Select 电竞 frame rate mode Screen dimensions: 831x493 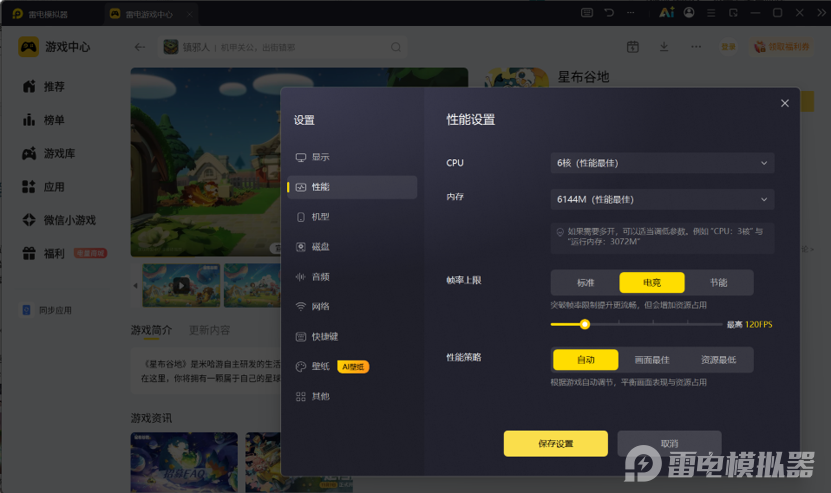point(652,283)
